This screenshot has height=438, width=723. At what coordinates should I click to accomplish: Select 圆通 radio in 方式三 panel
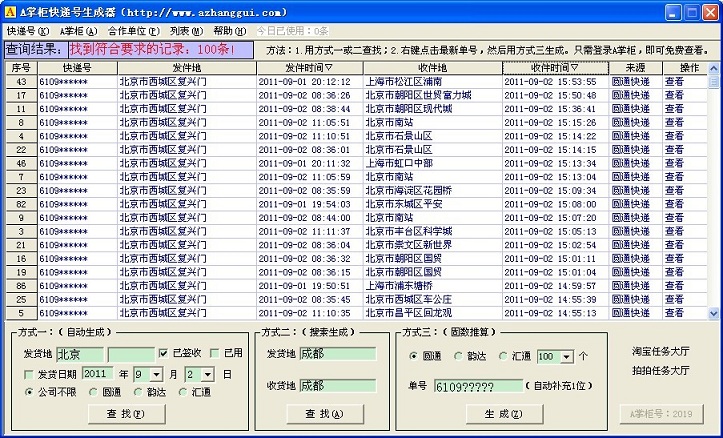pyautogui.click(x=414, y=356)
